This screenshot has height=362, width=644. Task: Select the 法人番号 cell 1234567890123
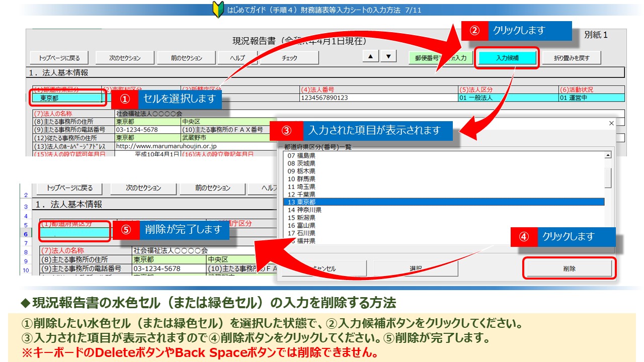coord(378,98)
